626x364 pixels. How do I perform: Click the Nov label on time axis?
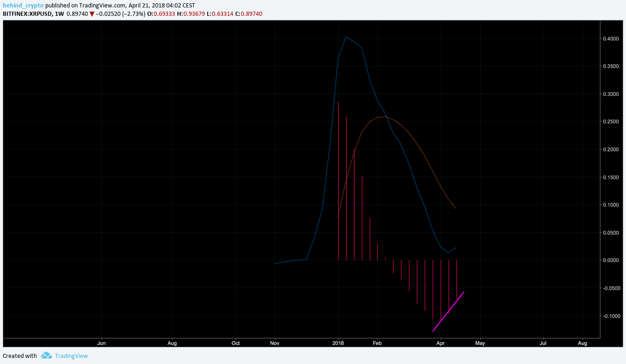[x=275, y=343]
